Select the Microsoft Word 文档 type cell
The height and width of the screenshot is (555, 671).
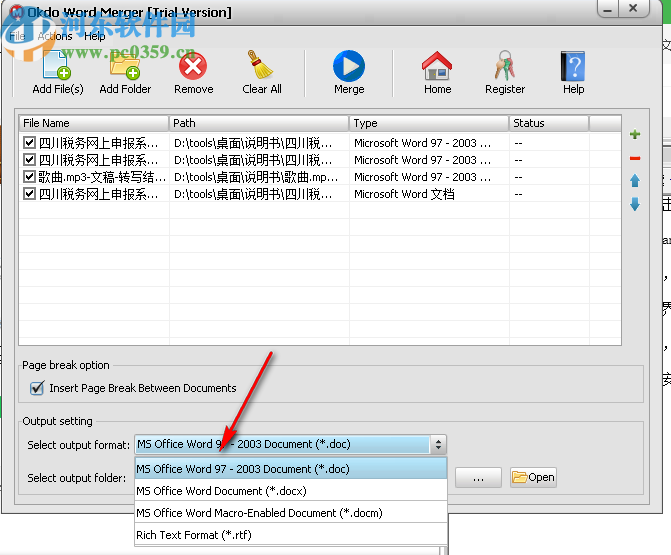(x=404, y=194)
